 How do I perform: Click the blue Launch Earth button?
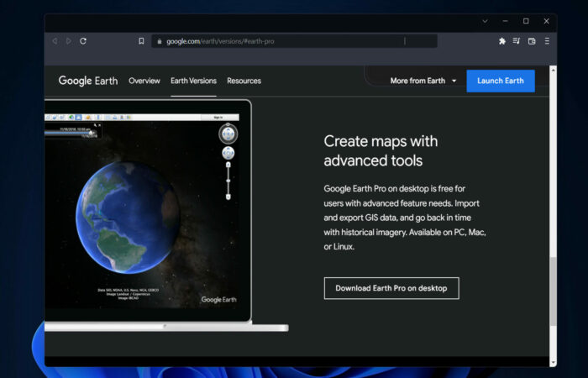[501, 81]
